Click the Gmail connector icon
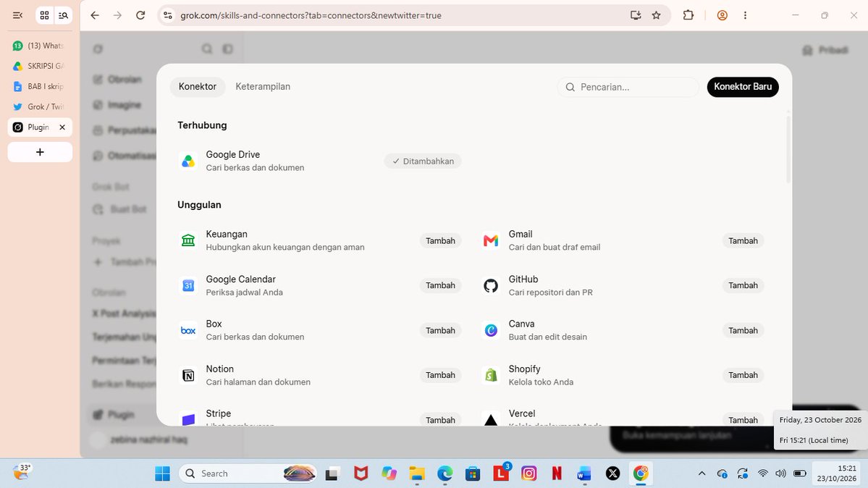 [491, 240]
